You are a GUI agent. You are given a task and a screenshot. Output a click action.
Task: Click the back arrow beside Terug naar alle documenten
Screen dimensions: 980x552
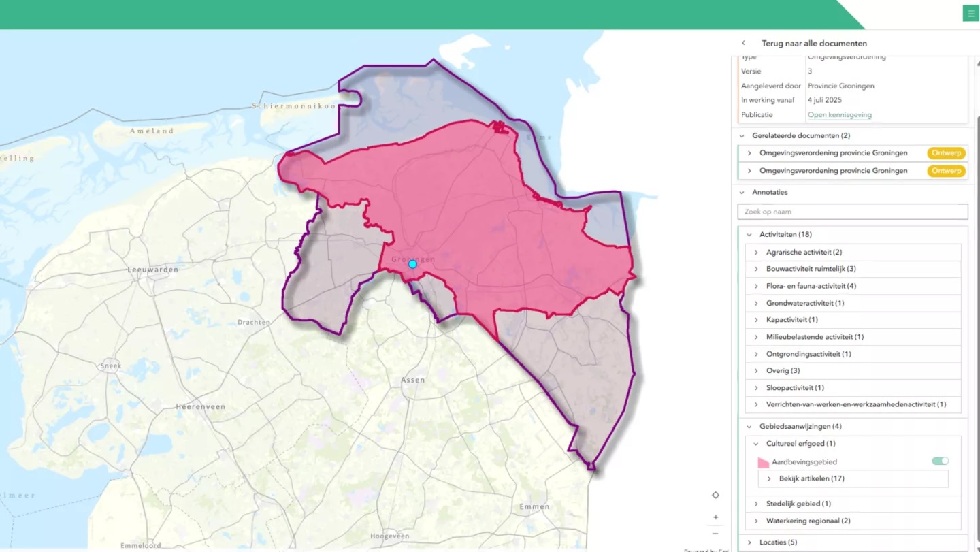coord(743,43)
